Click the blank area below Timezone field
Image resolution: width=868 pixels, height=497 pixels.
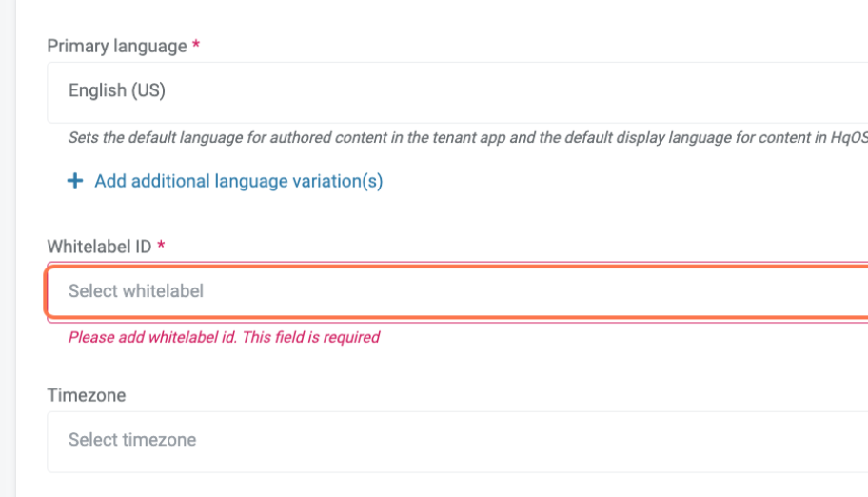457,486
